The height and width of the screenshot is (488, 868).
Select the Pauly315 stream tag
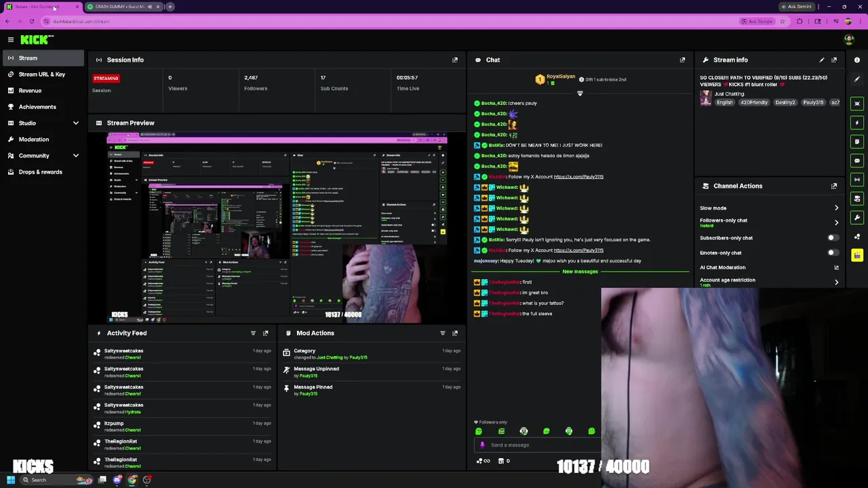click(813, 102)
